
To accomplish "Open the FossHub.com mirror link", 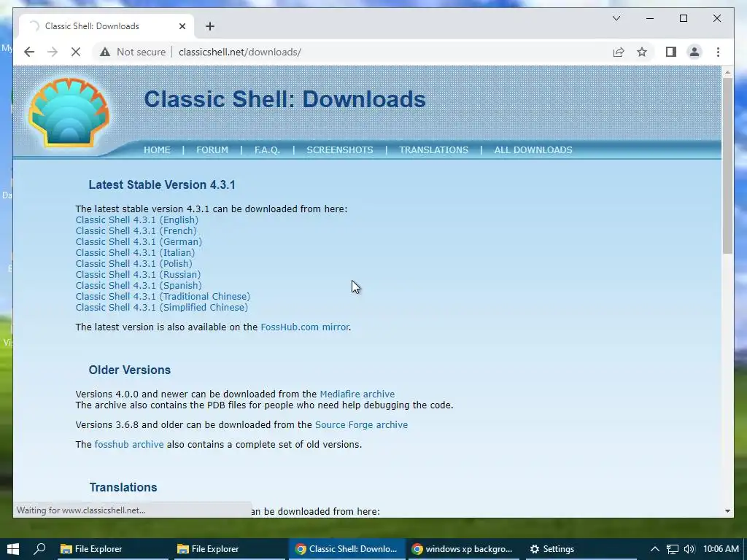I will (305, 327).
